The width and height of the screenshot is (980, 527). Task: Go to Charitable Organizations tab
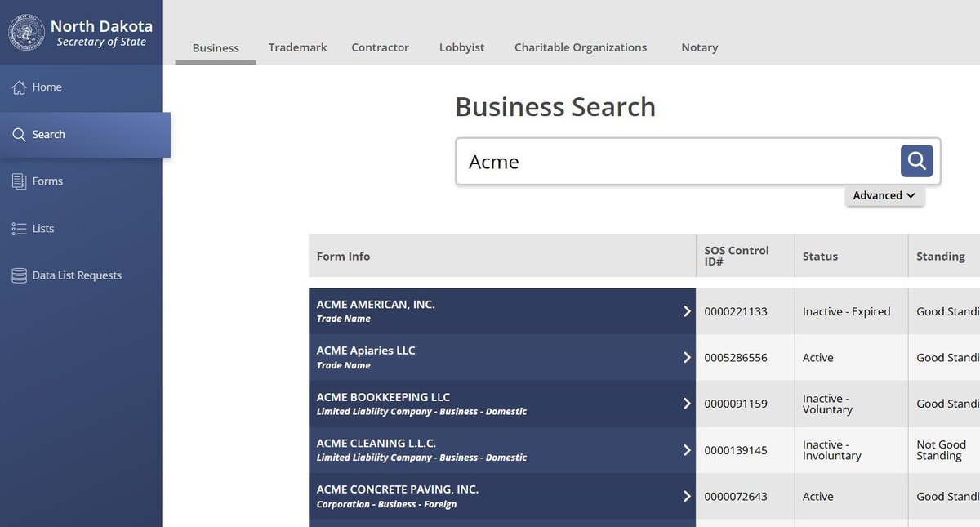(x=581, y=47)
